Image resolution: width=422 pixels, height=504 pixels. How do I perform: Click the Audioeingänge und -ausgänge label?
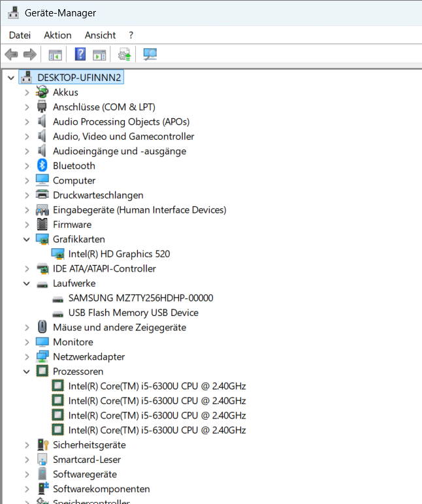120,151
